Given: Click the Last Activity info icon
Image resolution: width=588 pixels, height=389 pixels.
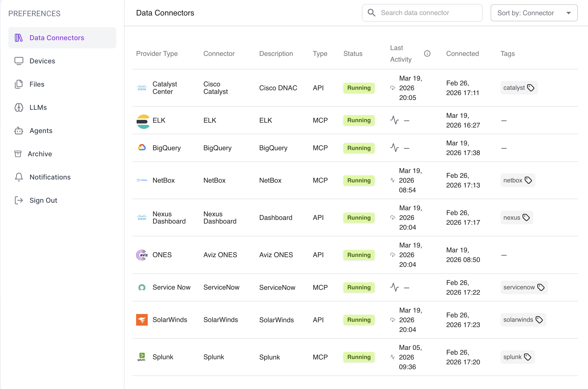Looking at the screenshot, I should click(427, 54).
